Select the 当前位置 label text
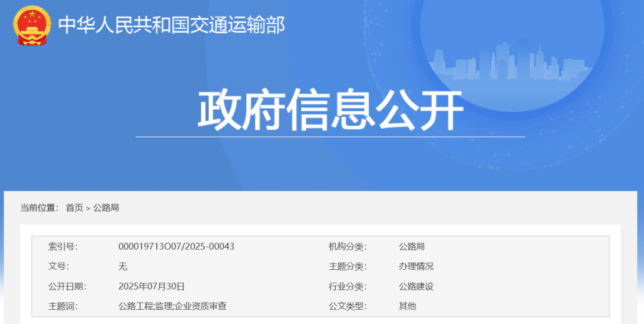This screenshot has height=324, width=644. (39, 208)
